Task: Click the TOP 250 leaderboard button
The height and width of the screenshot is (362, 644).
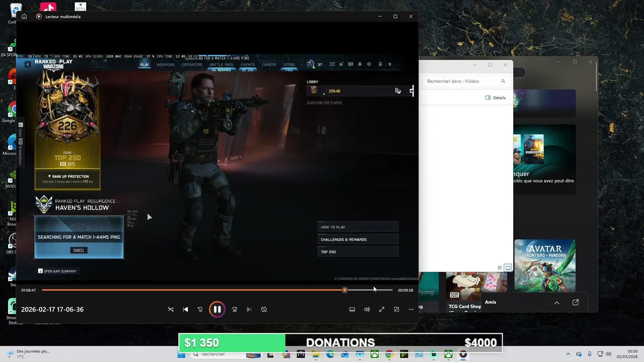Action: pos(358,252)
